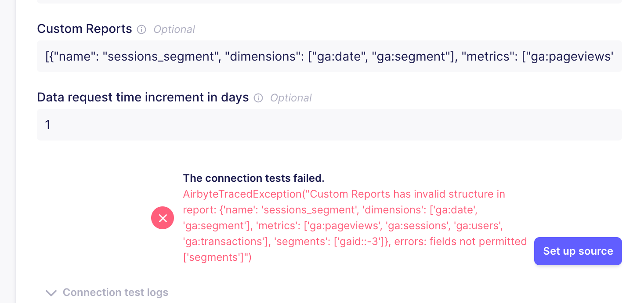The image size is (644, 303).
Task: Click the Optional tag next to Custom Reports
Action: coord(174,29)
